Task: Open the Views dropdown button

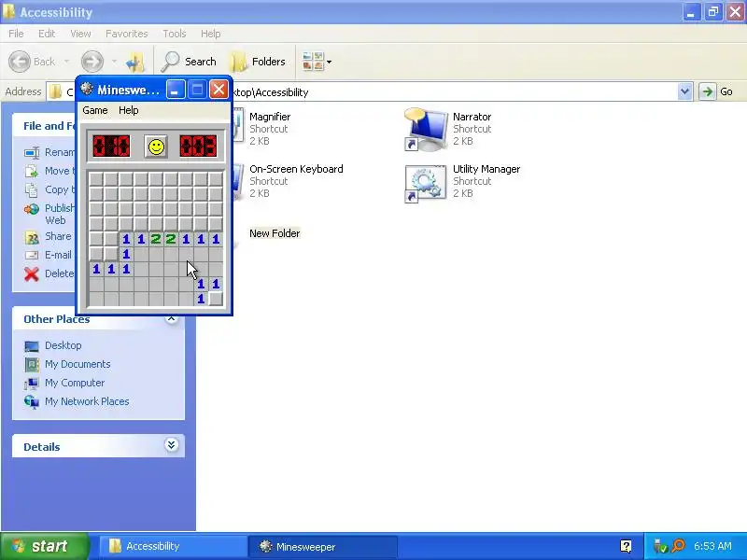Action: click(x=317, y=62)
